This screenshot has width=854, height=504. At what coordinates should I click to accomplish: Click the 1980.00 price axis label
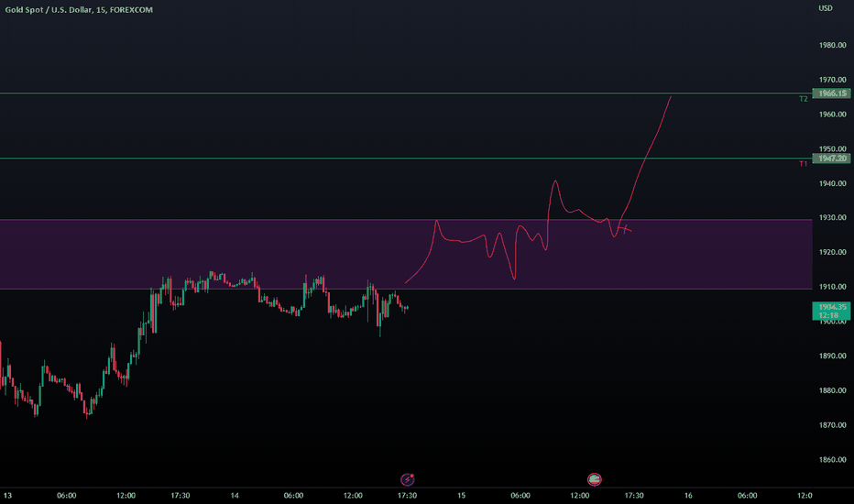(x=833, y=45)
